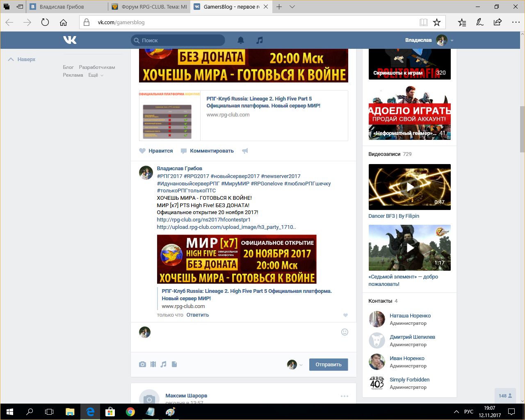This screenshot has height=420, width=525.
Task: Play the Dancer BF3 video
Action: [x=410, y=187]
